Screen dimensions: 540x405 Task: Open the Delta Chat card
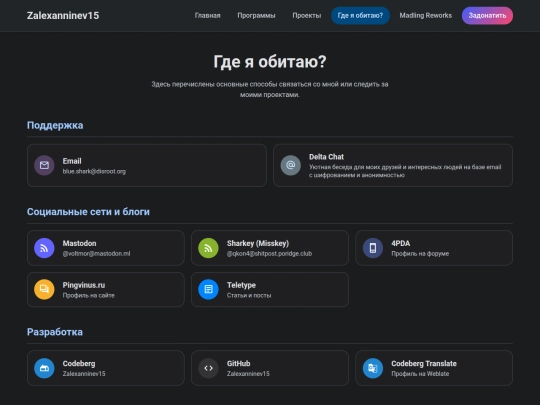393,165
